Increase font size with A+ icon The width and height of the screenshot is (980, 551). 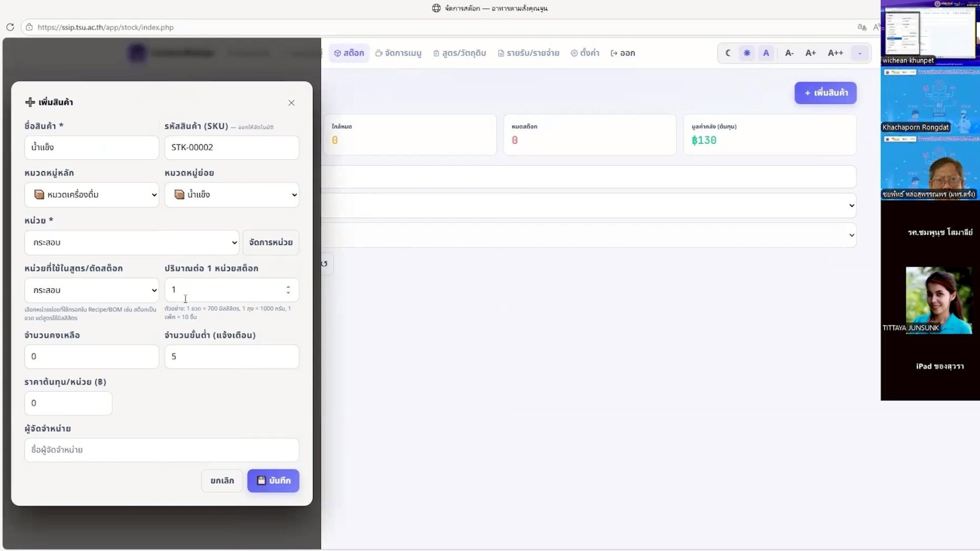click(810, 53)
